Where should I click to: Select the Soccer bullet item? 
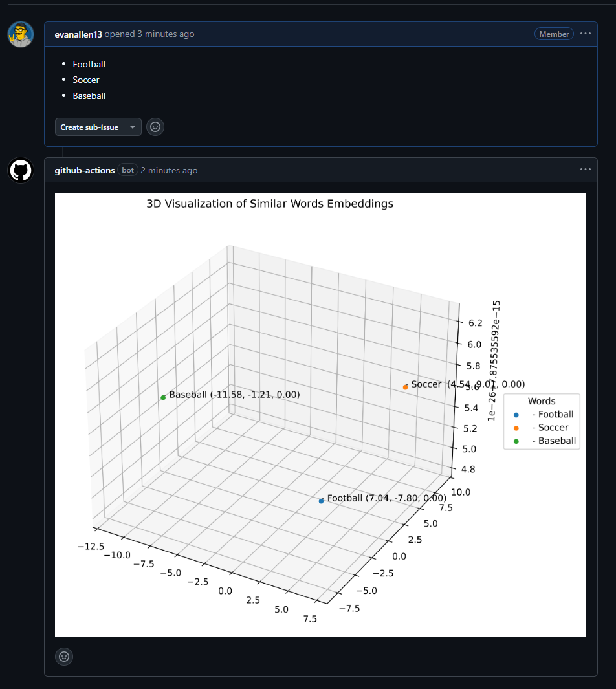click(x=86, y=80)
